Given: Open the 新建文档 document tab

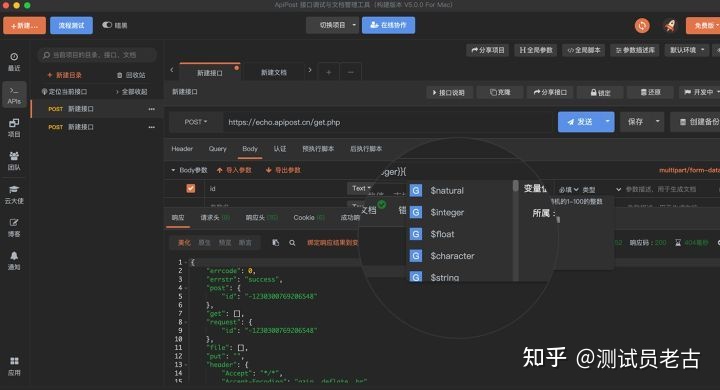Looking at the screenshot, I should (x=274, y=73).
